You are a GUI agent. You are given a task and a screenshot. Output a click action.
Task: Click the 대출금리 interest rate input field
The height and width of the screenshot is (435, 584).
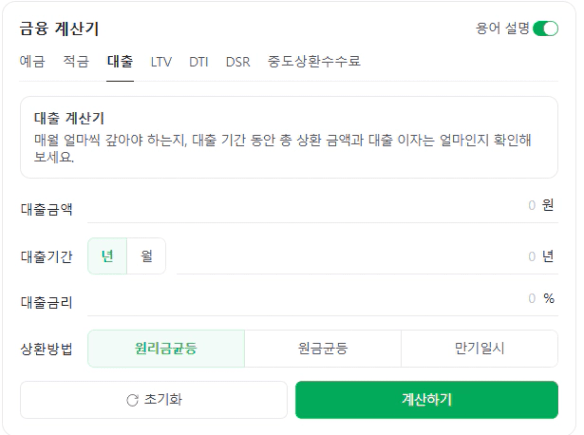[x=323, y=299]
